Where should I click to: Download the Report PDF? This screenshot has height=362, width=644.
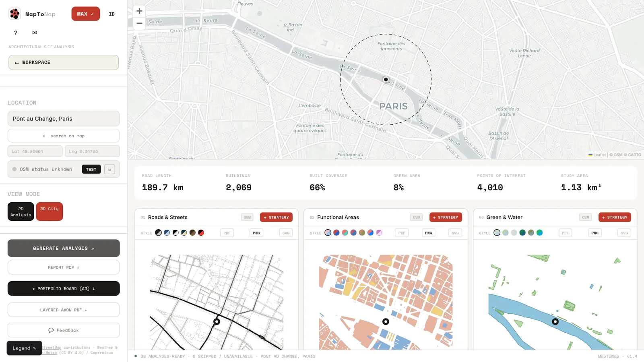click(x=64, y=267)
